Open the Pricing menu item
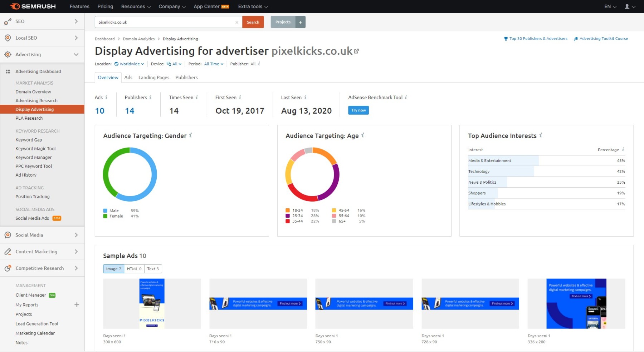The image size is (644, 352). tap(105, 6)
